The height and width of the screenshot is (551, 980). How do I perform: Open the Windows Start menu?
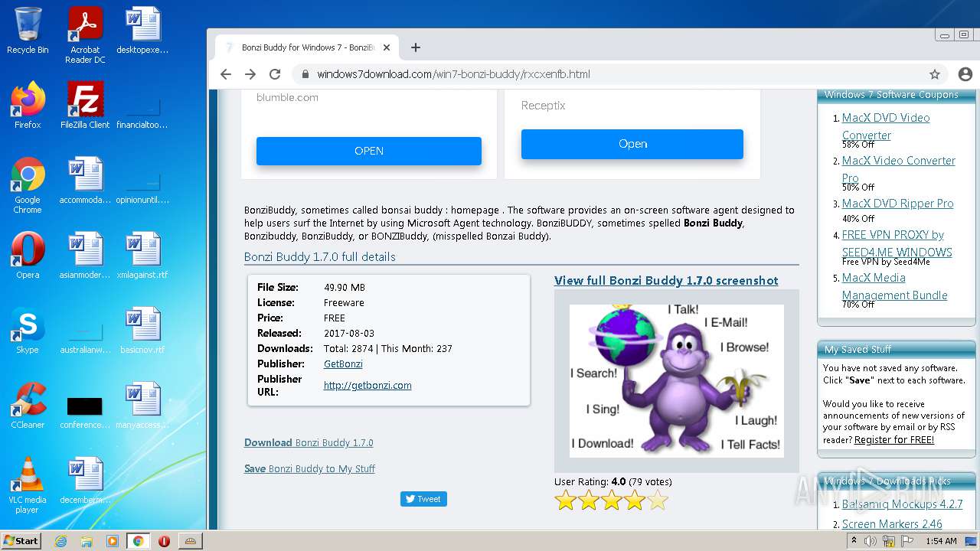(21, 540)
